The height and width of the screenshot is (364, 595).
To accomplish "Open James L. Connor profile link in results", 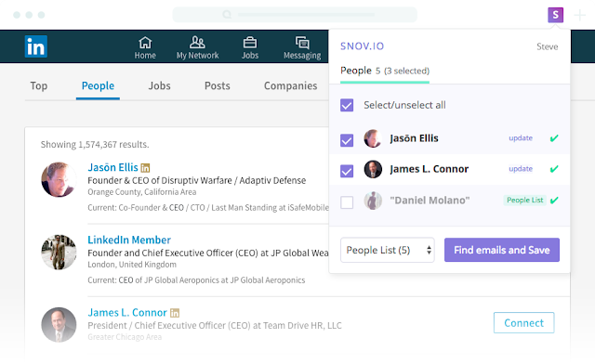I will click(x=127, y=312).
